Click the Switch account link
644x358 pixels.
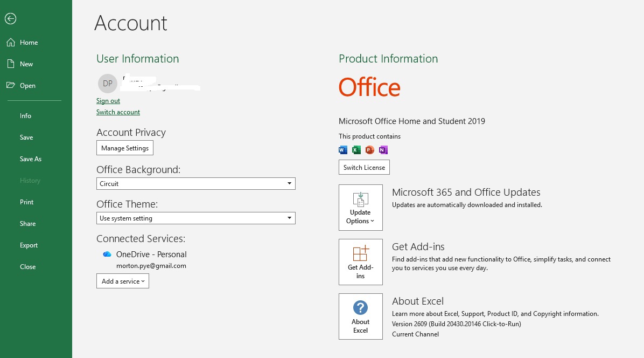coord(118,112)
